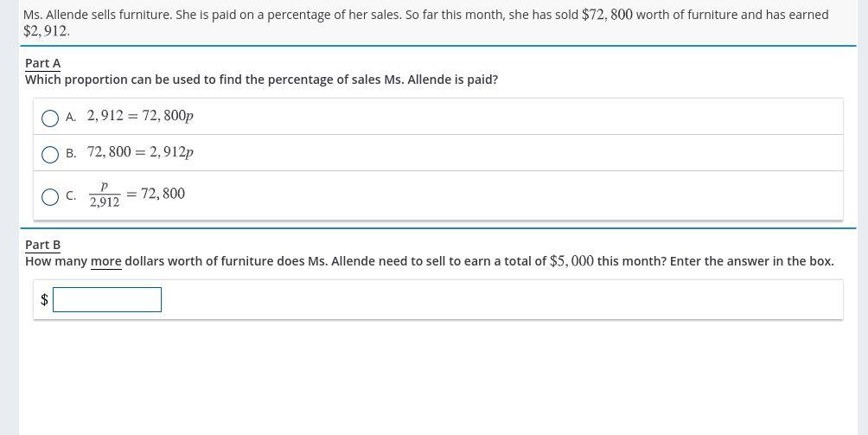Click the letter label A.

coord(70,118)
